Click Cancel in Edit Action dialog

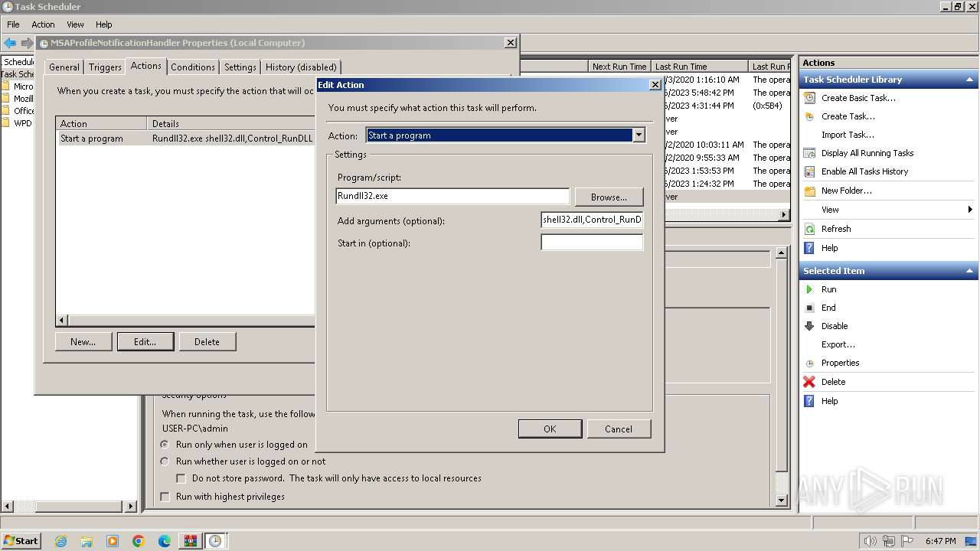[619, 429]
